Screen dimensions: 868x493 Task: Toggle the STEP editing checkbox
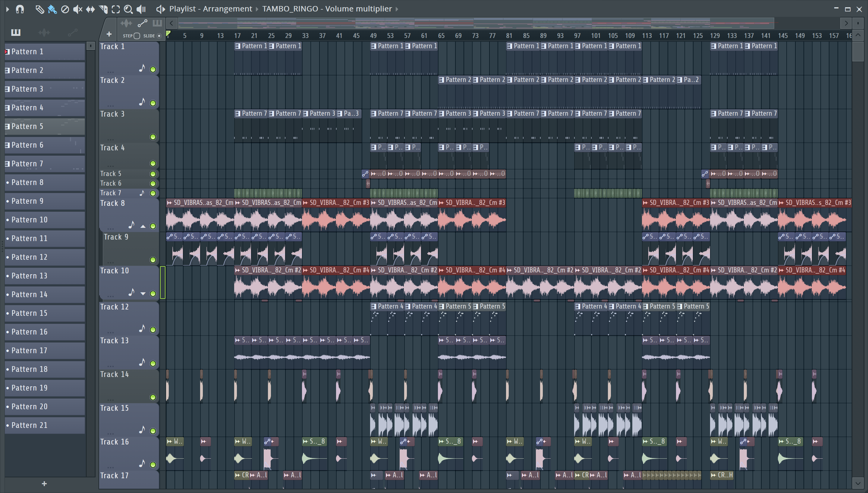(x=137, y=36)
